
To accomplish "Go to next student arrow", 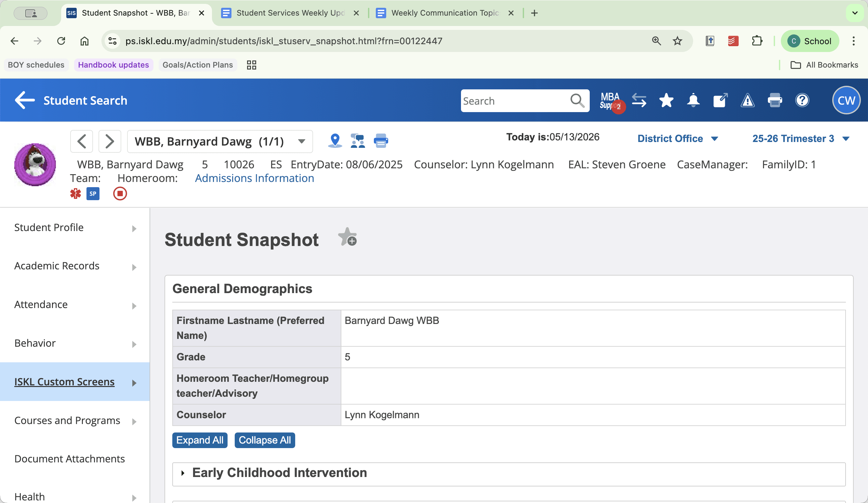I will [x=110, y=141].
